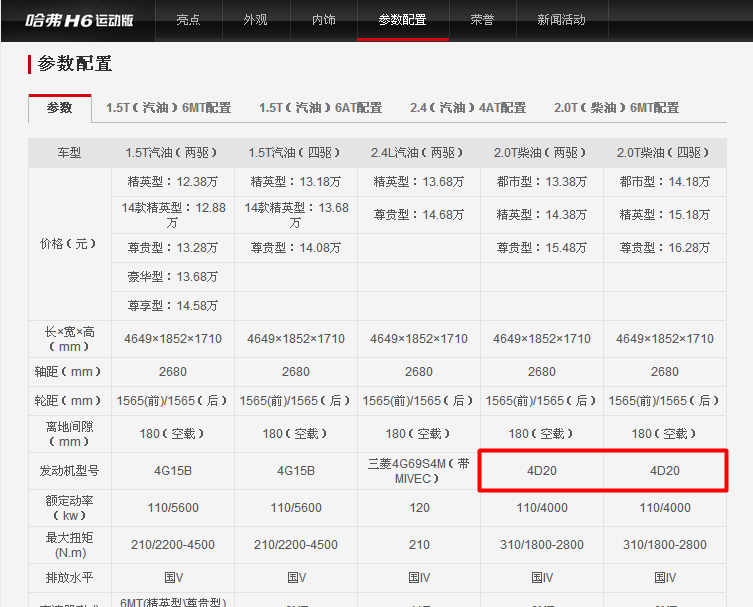The height and width of the screenshot is (607, 753).
Task: Click 国IV under 2.4L汽油(两驱)
Action: (419, 578)
